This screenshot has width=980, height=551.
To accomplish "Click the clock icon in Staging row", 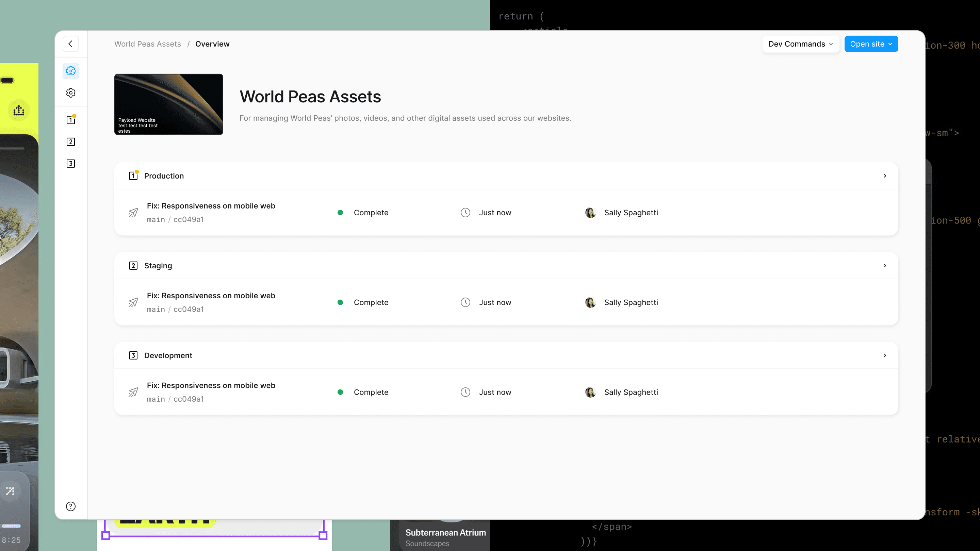I will [465, 302].
